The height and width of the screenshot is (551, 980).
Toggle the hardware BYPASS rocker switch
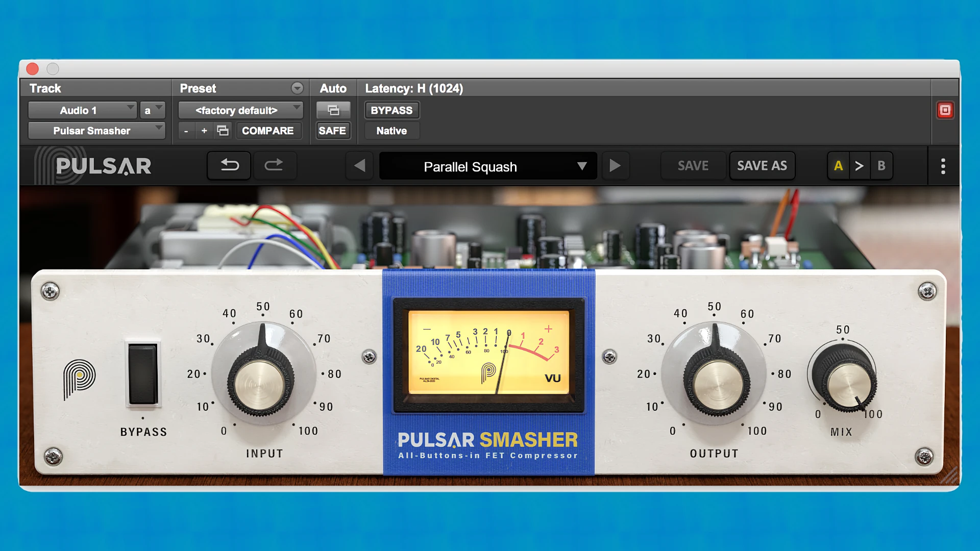click(x=143, y=373)
